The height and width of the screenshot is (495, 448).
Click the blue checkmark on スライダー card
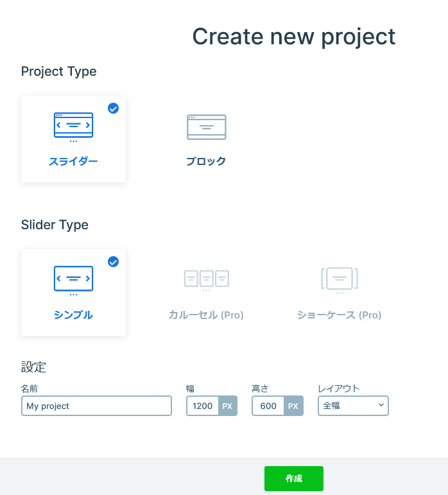113,109
